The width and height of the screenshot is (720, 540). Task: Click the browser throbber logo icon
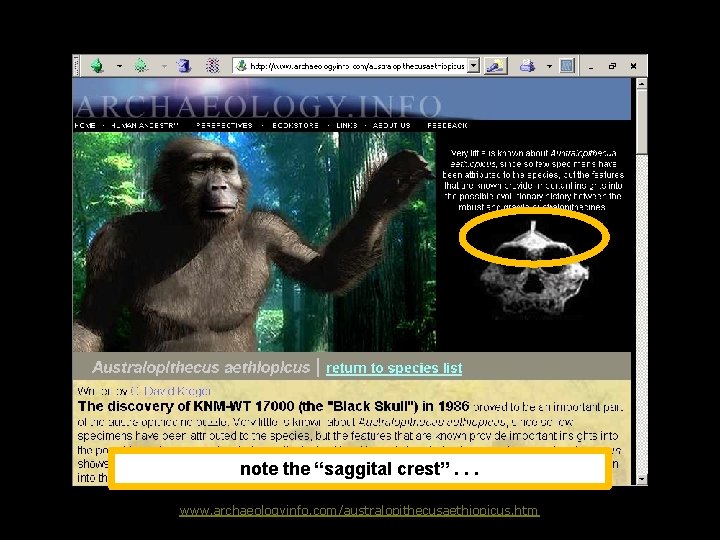pyautogui.click(x=568, y=66)
